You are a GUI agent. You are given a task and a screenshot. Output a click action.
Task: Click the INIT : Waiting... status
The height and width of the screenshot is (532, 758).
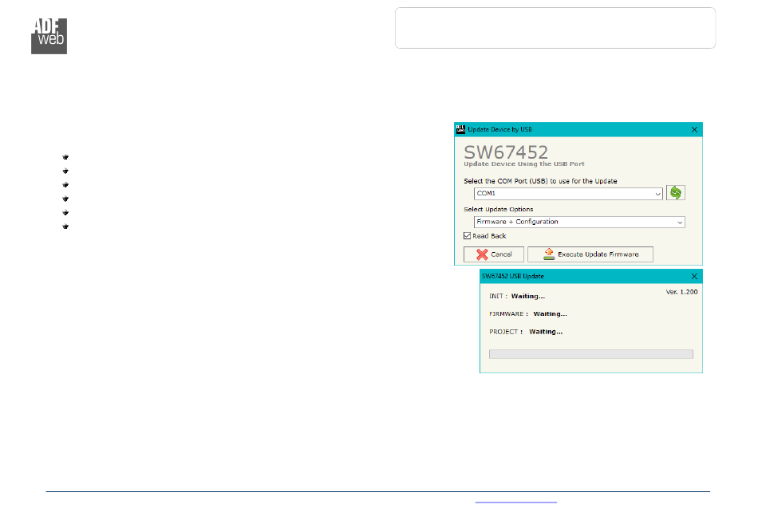(517, 296)
